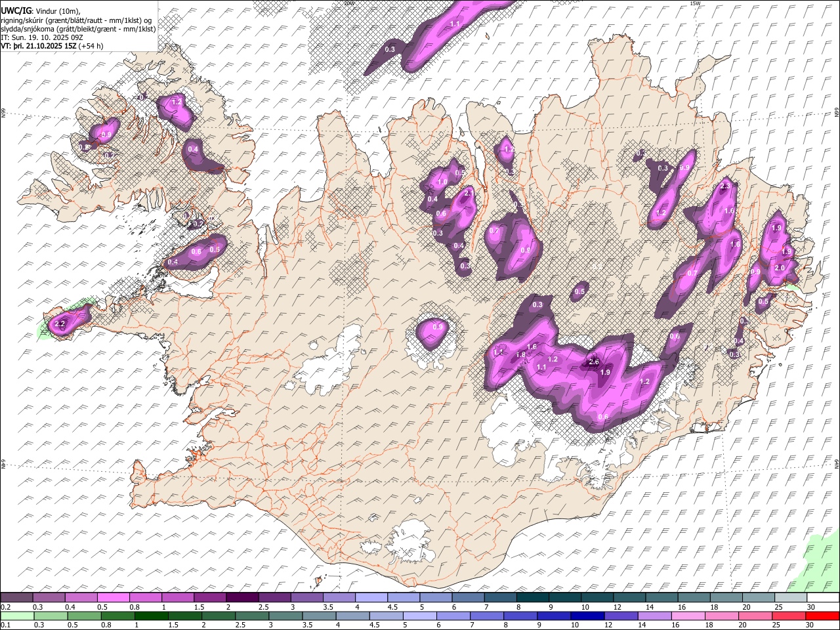840x630 pixels.
Task: Click the 25–30 pale grey snow legend swatch
Action: click(791, 597)
